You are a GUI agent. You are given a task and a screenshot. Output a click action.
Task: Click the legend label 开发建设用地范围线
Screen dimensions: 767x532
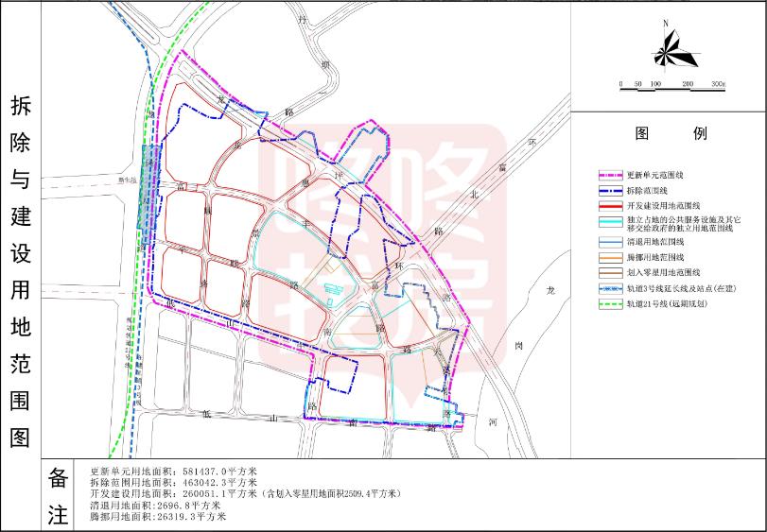[663, 206]
